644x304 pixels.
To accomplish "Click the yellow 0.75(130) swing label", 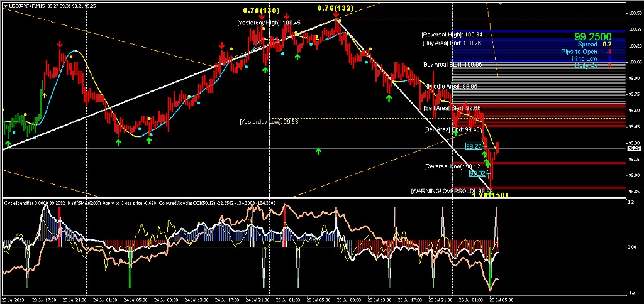I will click(261, 10).
